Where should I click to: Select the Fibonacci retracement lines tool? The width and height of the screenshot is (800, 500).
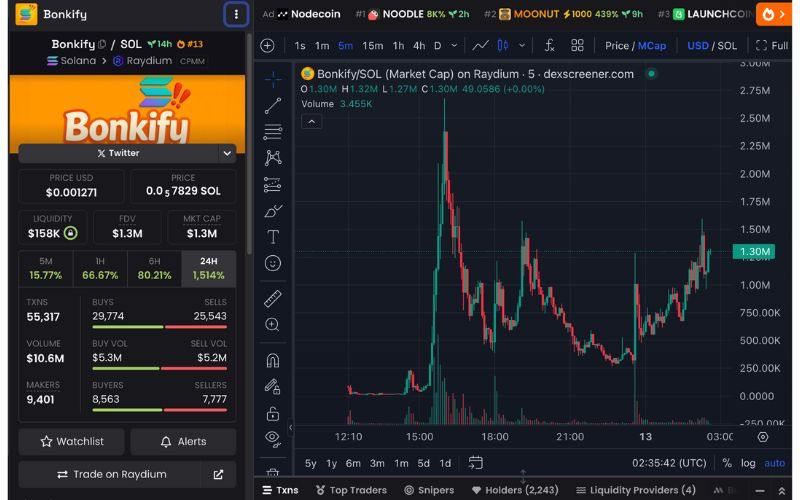coord(273,132)
